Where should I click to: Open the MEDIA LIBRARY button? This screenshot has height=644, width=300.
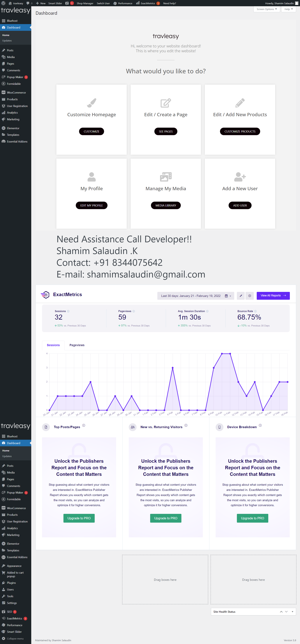click(x=166, y=205)
